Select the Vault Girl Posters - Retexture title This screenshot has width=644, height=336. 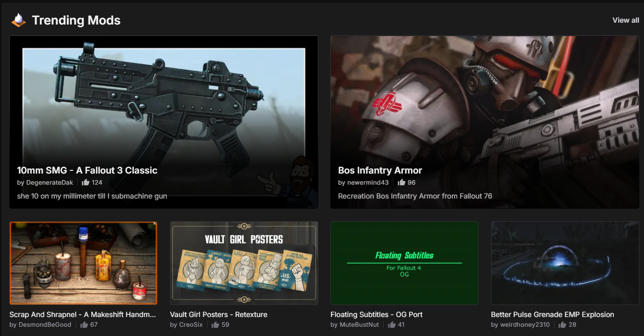tap(219, 314)
